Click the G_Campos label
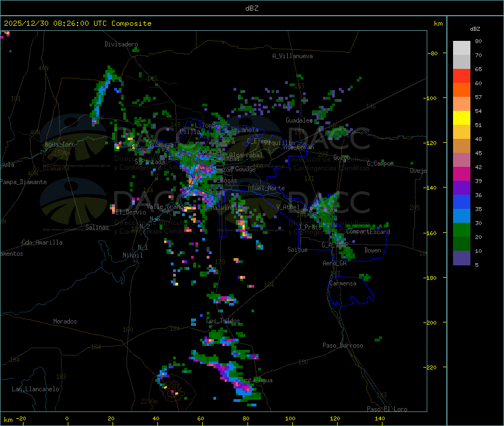The image size is (504, 426). tap(380, 163)
